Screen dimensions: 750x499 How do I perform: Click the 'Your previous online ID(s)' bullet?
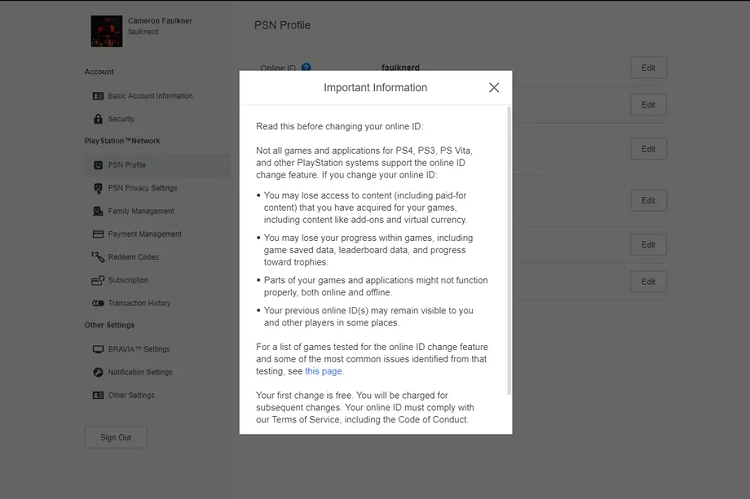tap(368, 317)
